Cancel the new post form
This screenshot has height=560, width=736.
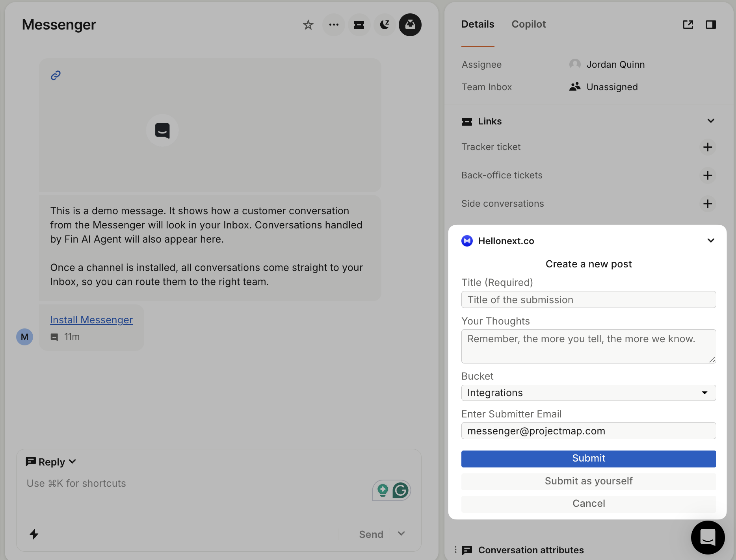(589, 504)
